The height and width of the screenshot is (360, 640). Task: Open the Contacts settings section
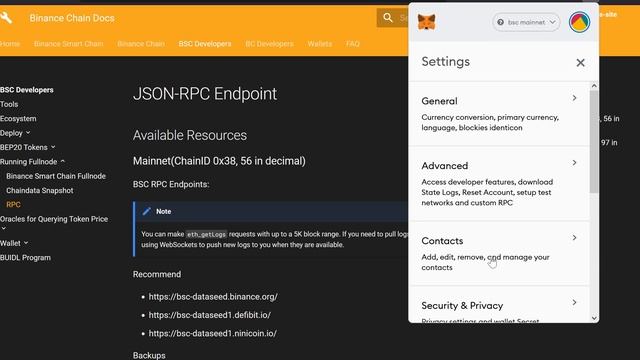pos(499,253)
